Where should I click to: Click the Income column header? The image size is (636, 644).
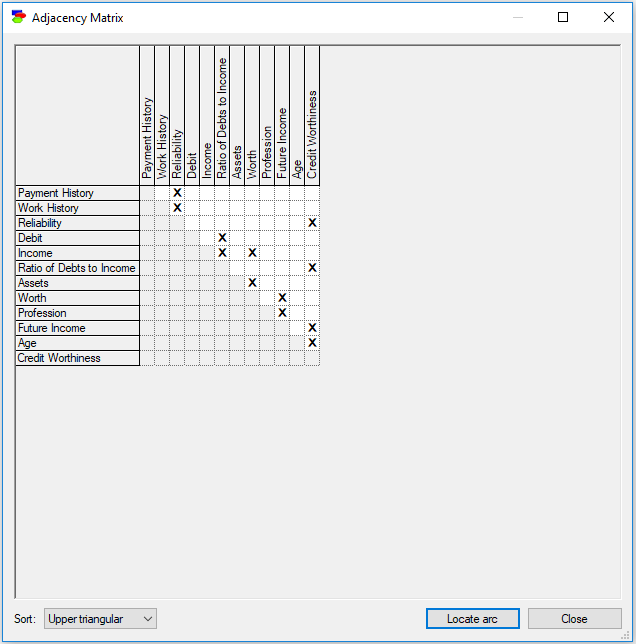(x=207, y=116)
